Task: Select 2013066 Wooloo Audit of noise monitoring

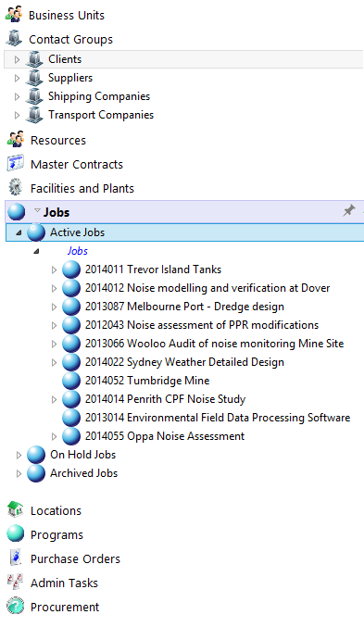Action: 214,343
